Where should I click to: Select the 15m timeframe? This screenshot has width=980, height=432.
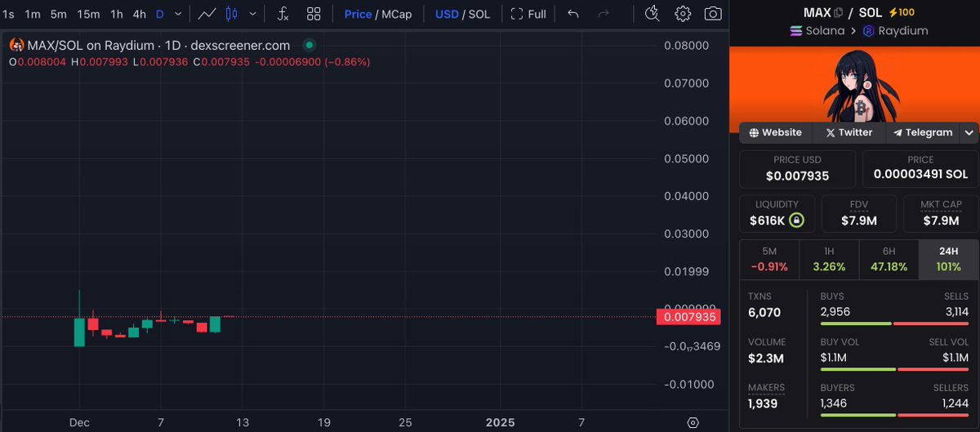[x=88, y=14]
